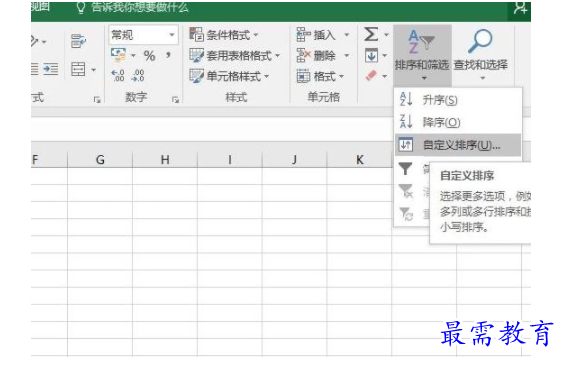
Task: Click the Tell Me lightbulb icon
Action: pos(81,7)
